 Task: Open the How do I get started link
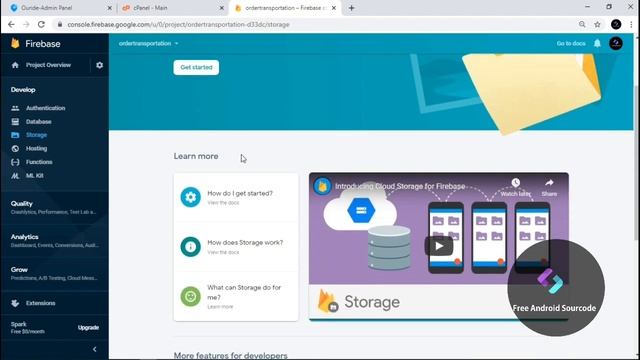pyautogui.click(x=240, y=193)
